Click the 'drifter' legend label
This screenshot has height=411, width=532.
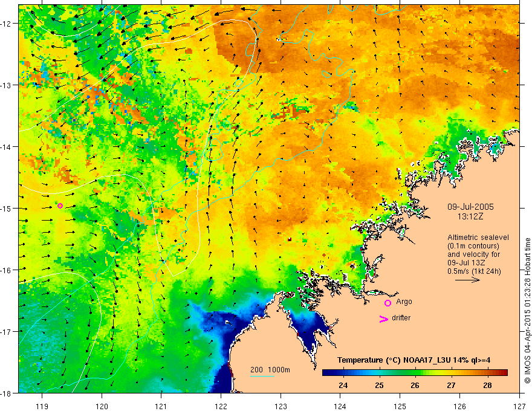click(401, 318)
